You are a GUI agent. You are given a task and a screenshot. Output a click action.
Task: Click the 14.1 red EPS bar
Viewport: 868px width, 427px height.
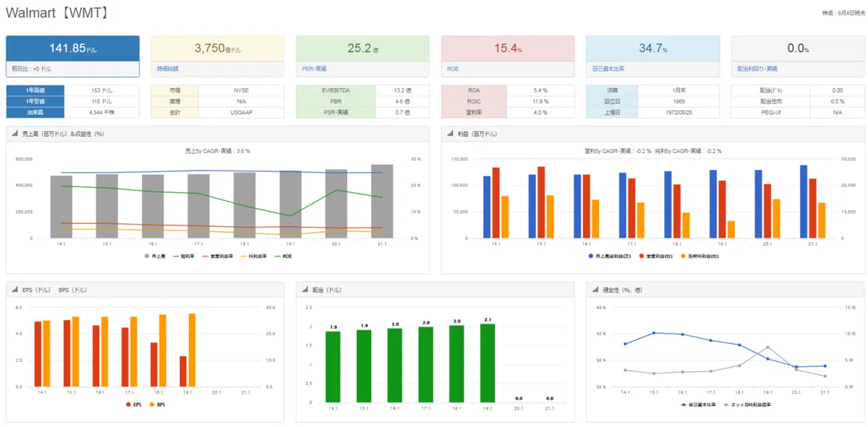[x=38, y=355]
